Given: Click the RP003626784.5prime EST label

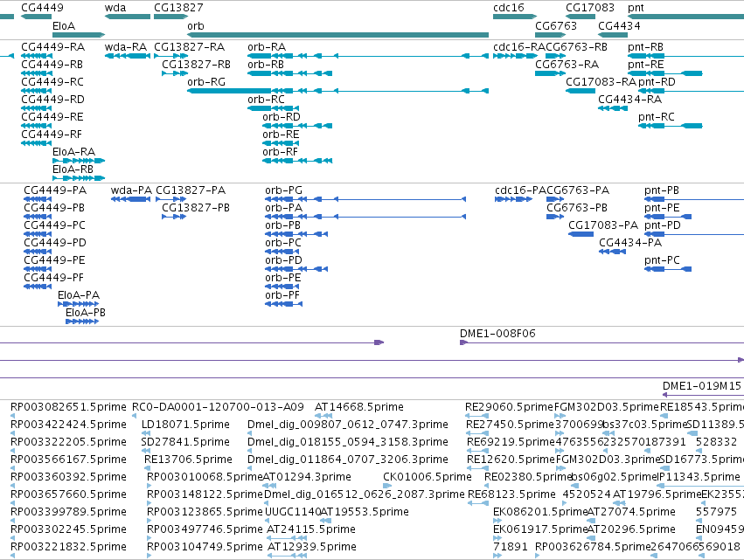Looking at the screenshot, I should click(593, 547).
